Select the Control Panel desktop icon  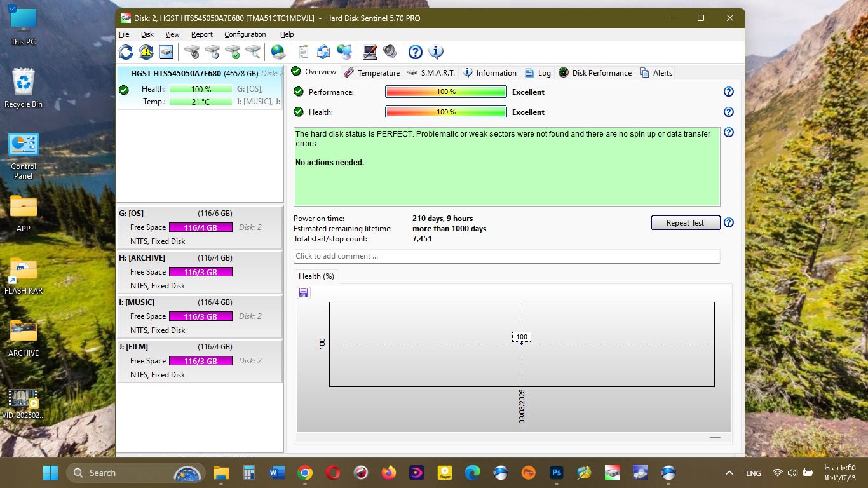click(24, 156)
